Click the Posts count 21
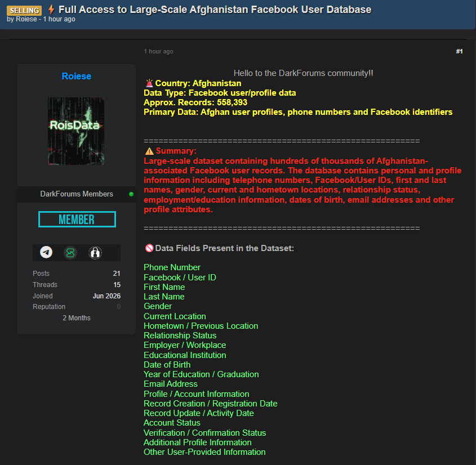 tap(117, 274)
